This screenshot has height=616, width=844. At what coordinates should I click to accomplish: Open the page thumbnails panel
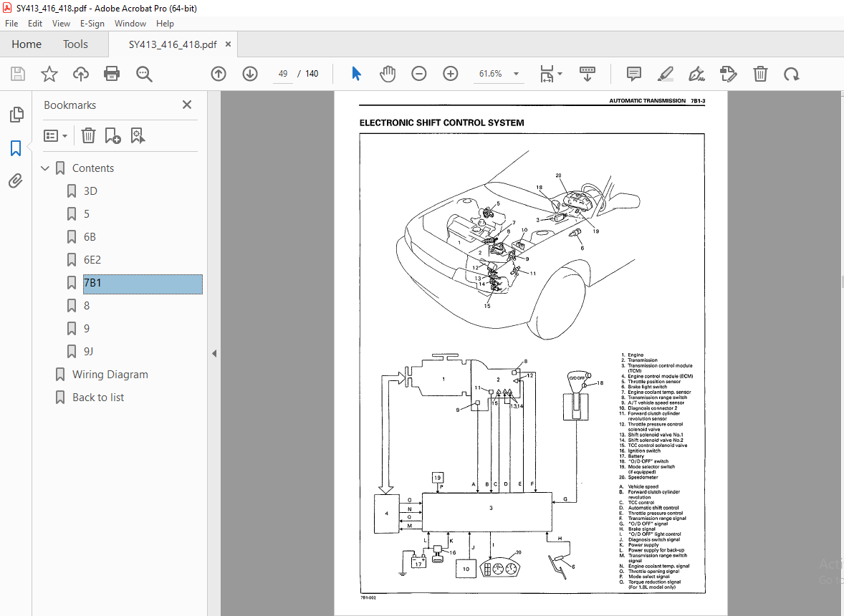click(x=16, y=114)
